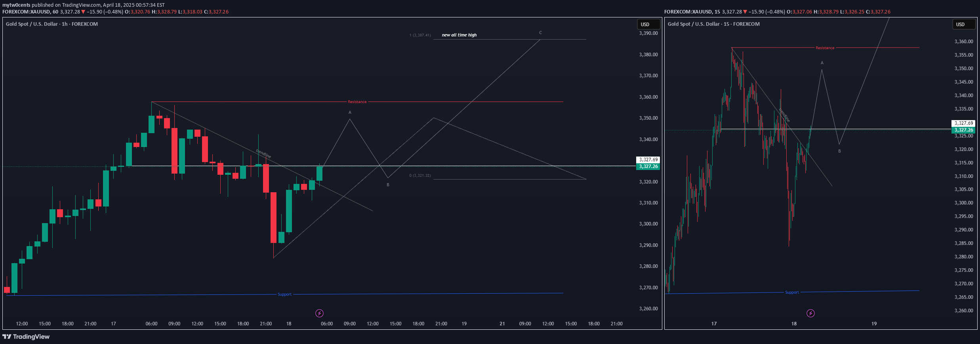Screen dimensions: 980x344
Task: Click date 18 on the 15-minute time axis
Action: tap(794, 324)
